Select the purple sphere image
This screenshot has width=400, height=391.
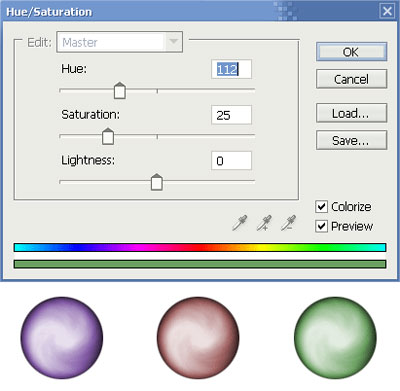(62, 338)
